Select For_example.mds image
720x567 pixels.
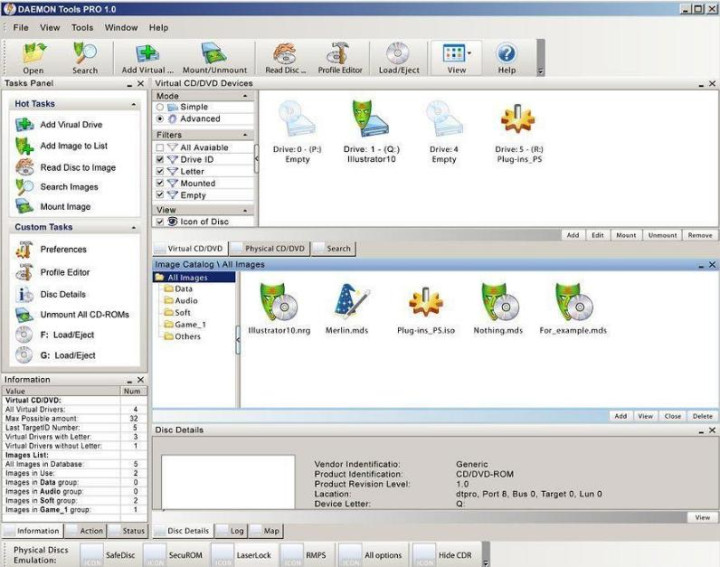pos(573,309)
